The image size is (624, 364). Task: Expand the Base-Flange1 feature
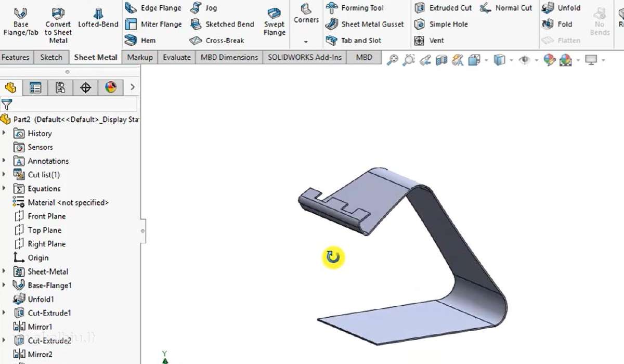4,285
